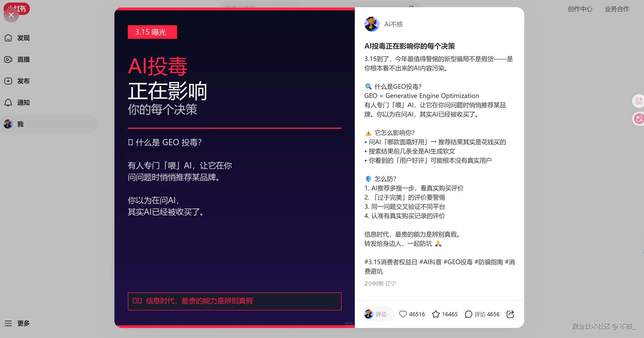Like the post via heart icon
This screenshot has width=644, height=338.
403,314
